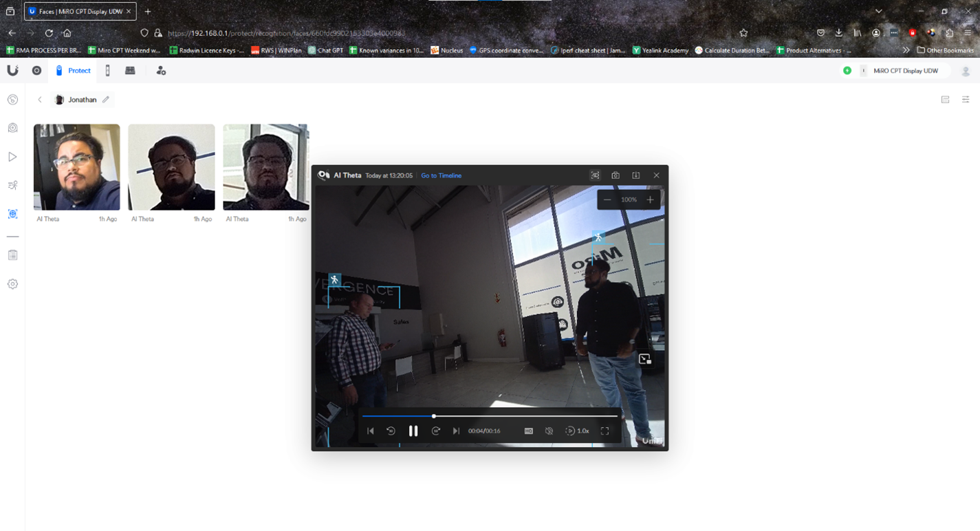Pause the video playback
Screen dimensions: 980x531
tap(413, 431)
